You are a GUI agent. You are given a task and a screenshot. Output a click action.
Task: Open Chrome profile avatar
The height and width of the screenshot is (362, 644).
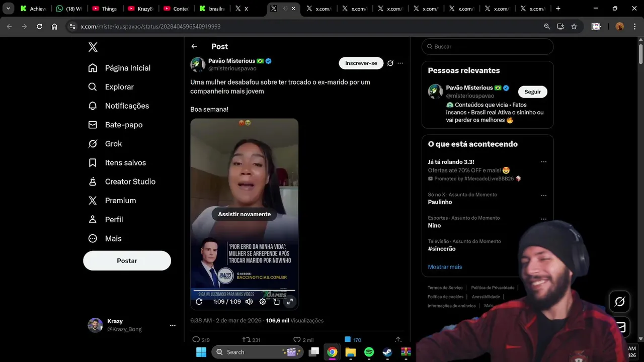click(620, 26)
